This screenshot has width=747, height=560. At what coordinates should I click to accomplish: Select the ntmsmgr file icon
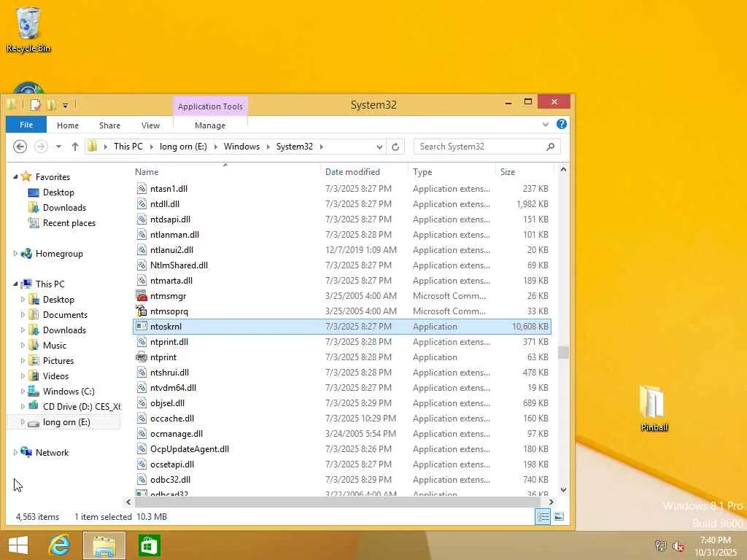coord(141,296)
